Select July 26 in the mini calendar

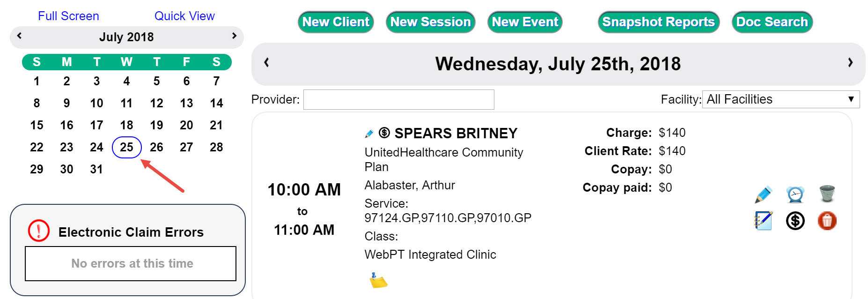(156, 147)
